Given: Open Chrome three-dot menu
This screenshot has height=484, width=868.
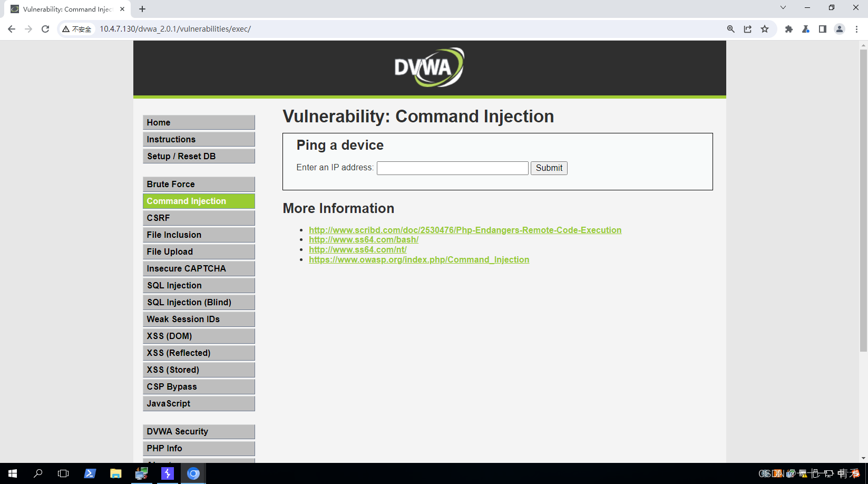Looking at the screenshot, I should (856, 29).
